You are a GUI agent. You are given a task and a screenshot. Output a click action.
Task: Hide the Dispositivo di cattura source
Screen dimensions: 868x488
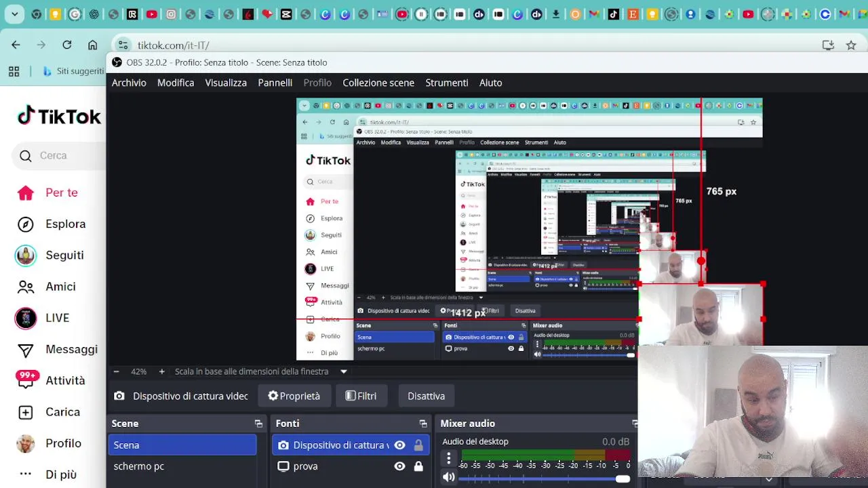coord(399,445)
